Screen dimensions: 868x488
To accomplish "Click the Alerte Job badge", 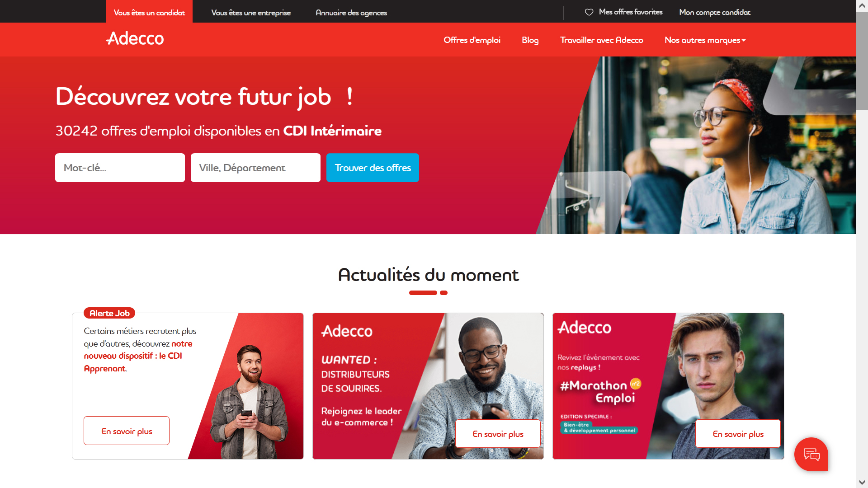I will pos(109,313).
